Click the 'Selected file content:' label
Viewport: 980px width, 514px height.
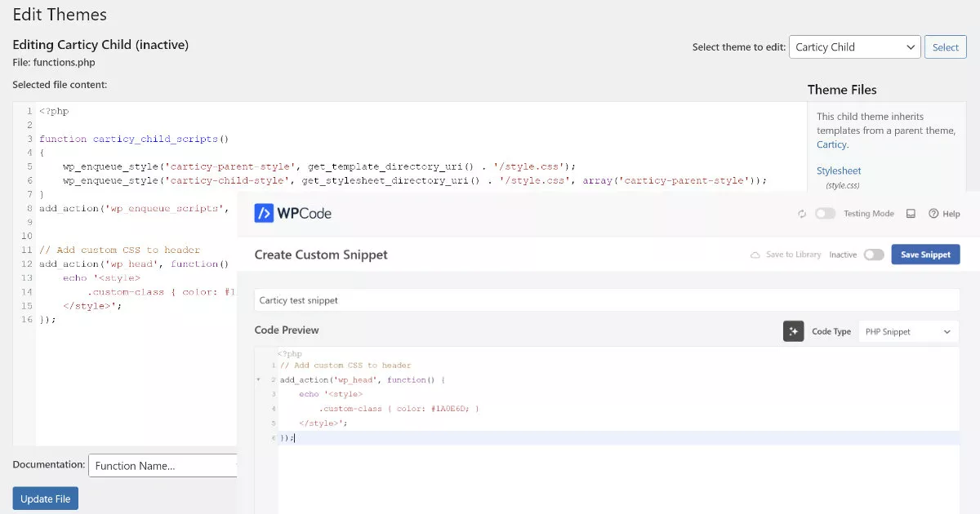[x=60, y=85]
